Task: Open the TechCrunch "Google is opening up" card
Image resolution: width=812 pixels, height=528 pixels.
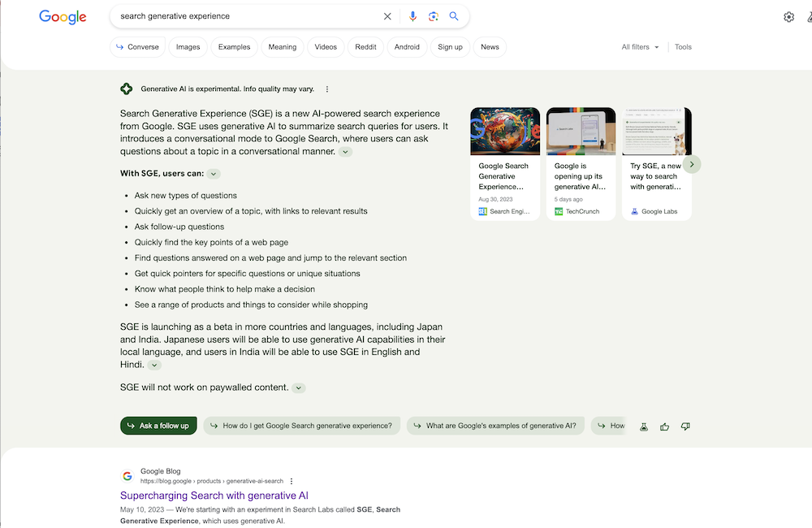Action: (581, 164)
